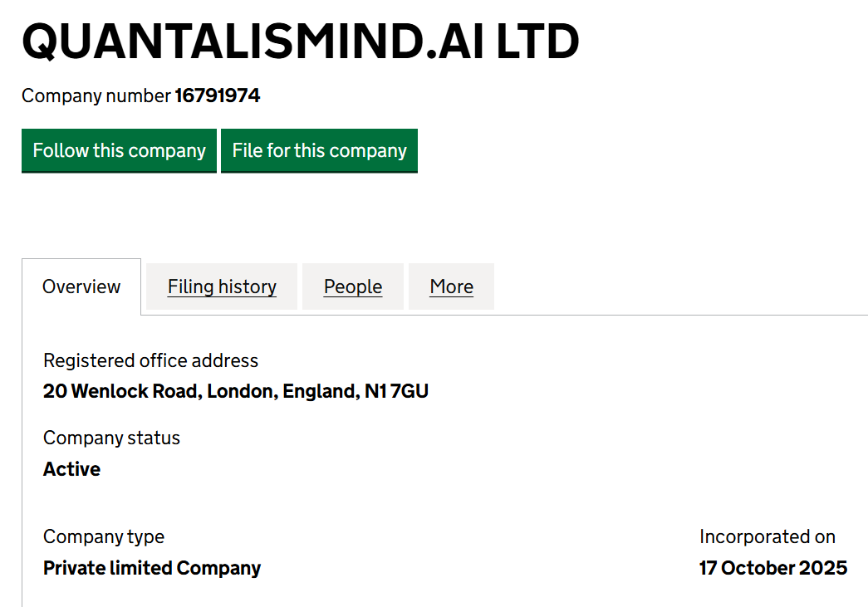
Task: Click the 'Active' status value
Action: 71,469
